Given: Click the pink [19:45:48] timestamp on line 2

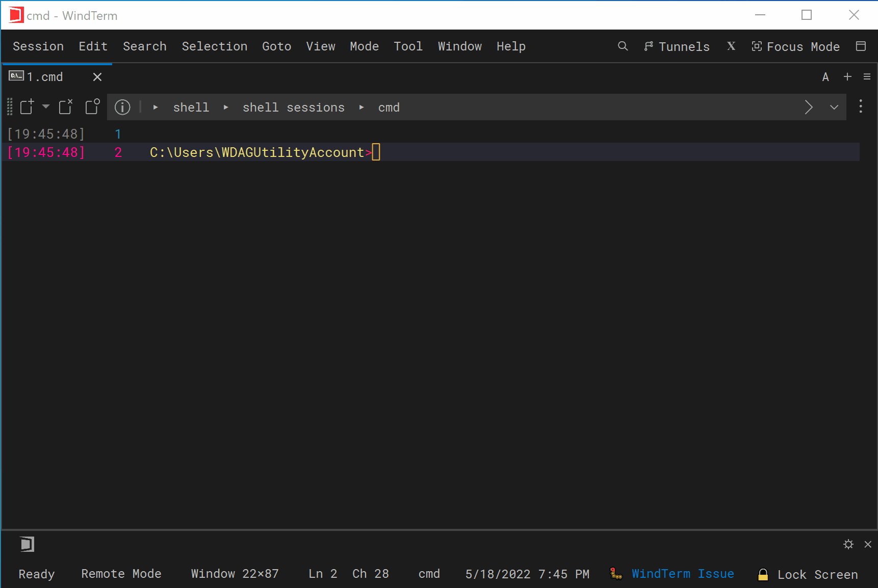Looking at the screenshot, I should 46,152.
